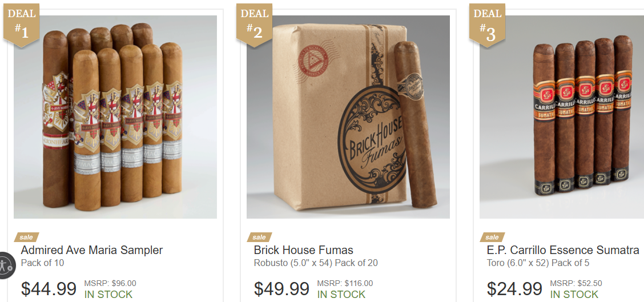The width and height of the screenshot is (644, 302).
Task: Click the sale tag above Ave Maria Sampler
Action: pos(26,237)
